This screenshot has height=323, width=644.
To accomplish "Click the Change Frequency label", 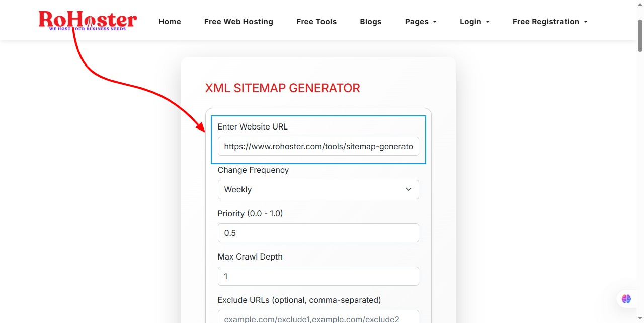I will pos(253,170).
